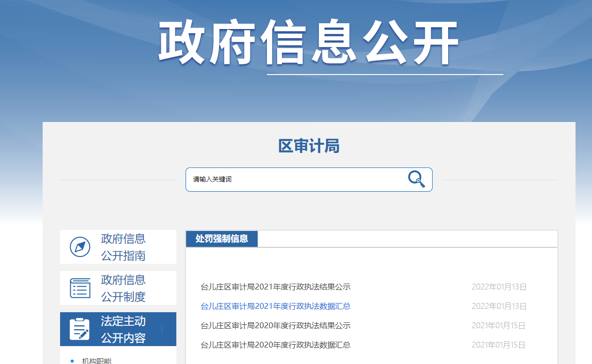The height and width of the screenshot is (364, 592).
Task: Open 台儿庄区审计局2020年度行政执法数据汇总
Action: pyautogui.click(x=276, y=345)
